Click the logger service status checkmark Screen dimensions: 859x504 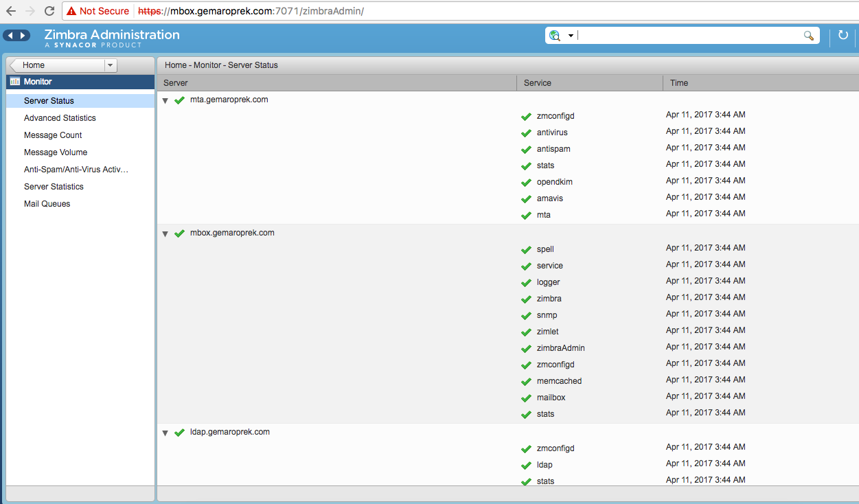coord(526,283)
